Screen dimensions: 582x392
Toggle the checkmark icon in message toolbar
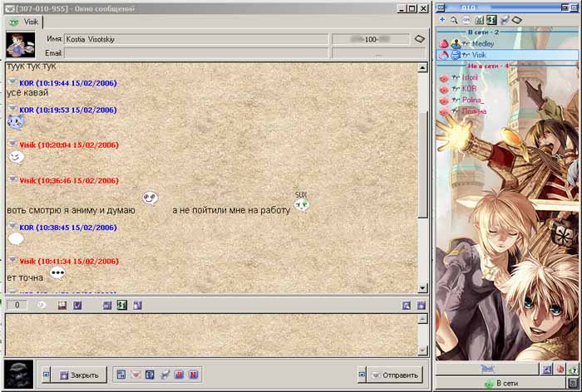[77, 306]
